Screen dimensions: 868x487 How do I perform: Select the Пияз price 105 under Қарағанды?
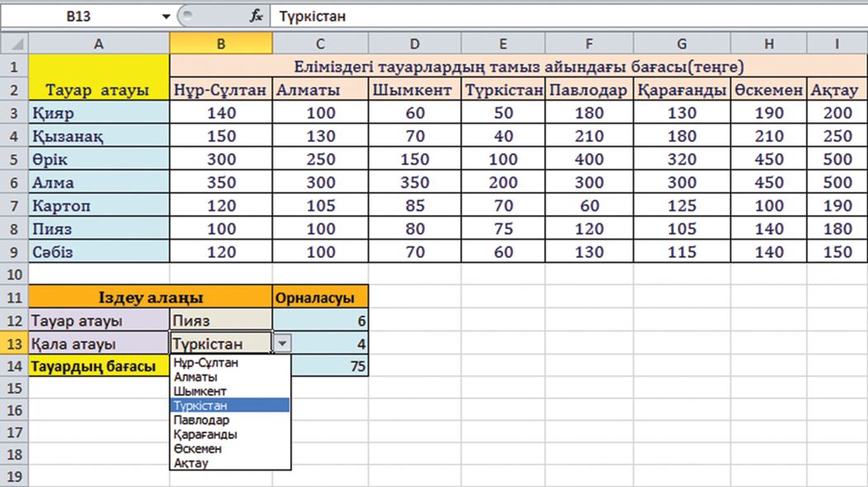[x=682, y=229]
